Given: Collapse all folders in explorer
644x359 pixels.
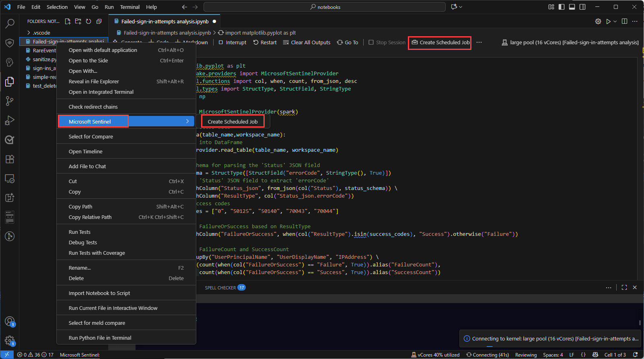Looking at the screenshot, I should [99, 21].
